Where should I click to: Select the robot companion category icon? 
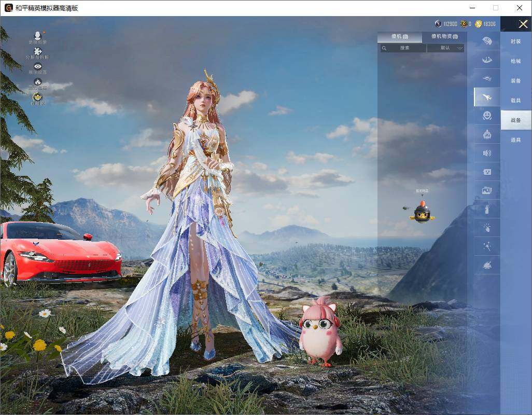pyautogui.click(x=487, y=135)
